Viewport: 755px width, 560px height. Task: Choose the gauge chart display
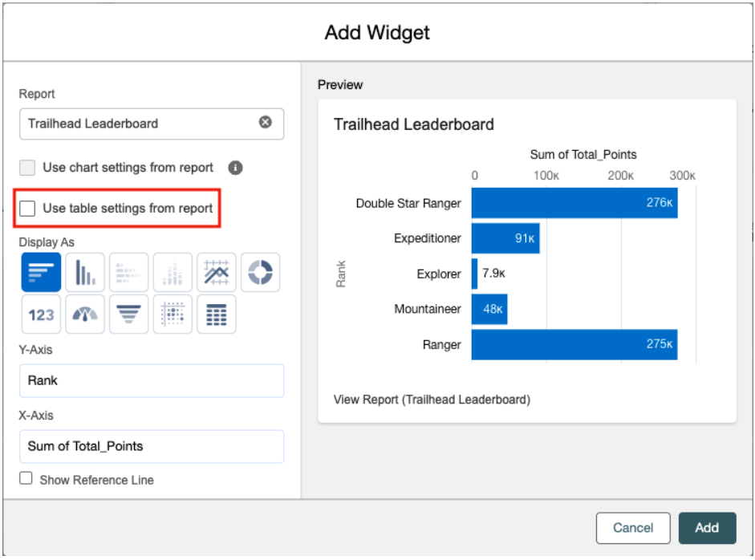85,314
